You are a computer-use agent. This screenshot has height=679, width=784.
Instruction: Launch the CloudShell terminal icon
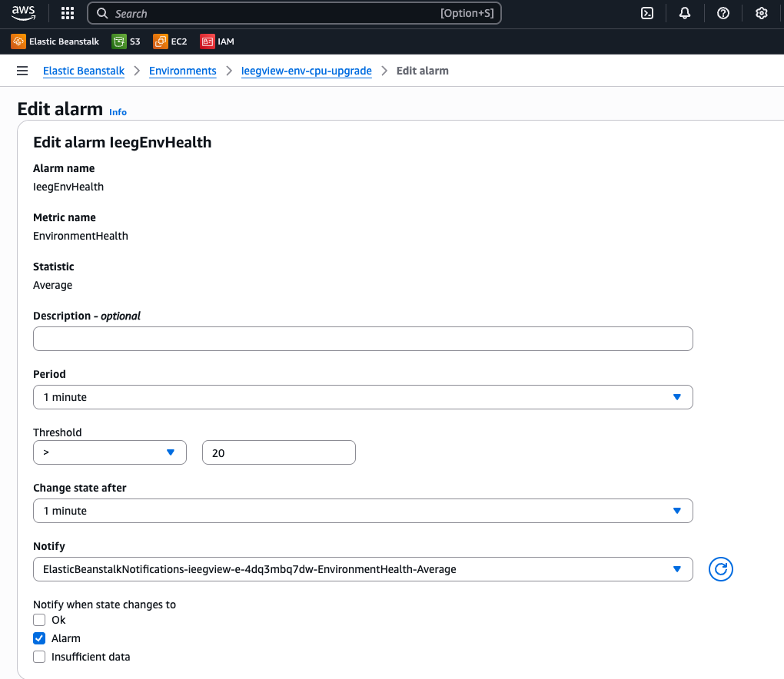[x=647, y=14]
